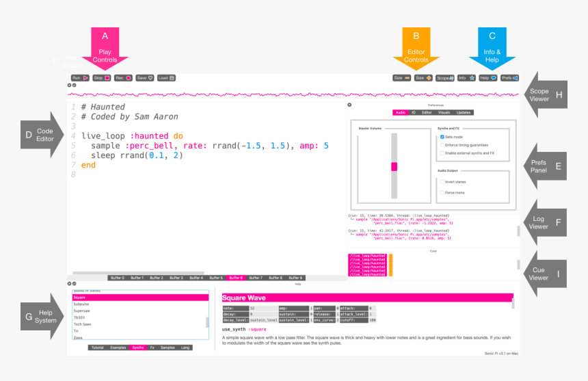The width and height of the screenshot is (588, 381).
Task: Save the current buffer
Action: tap(145, 78)
